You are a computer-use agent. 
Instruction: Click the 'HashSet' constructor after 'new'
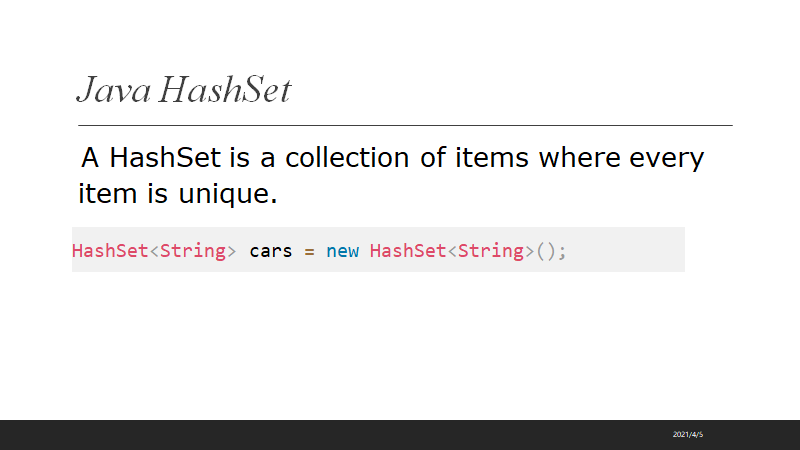click(407, 250)
